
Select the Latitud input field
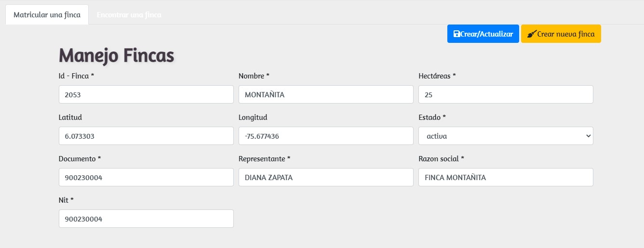point(146,136)
